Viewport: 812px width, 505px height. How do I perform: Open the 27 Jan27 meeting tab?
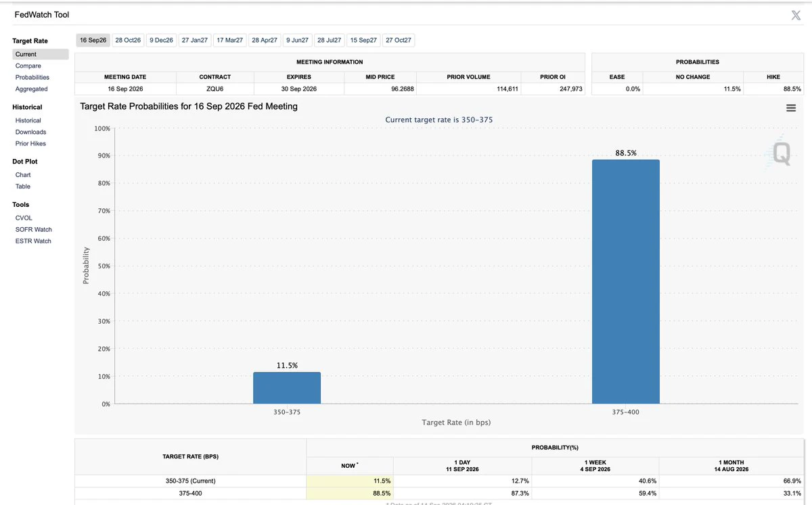click(195, 41)
